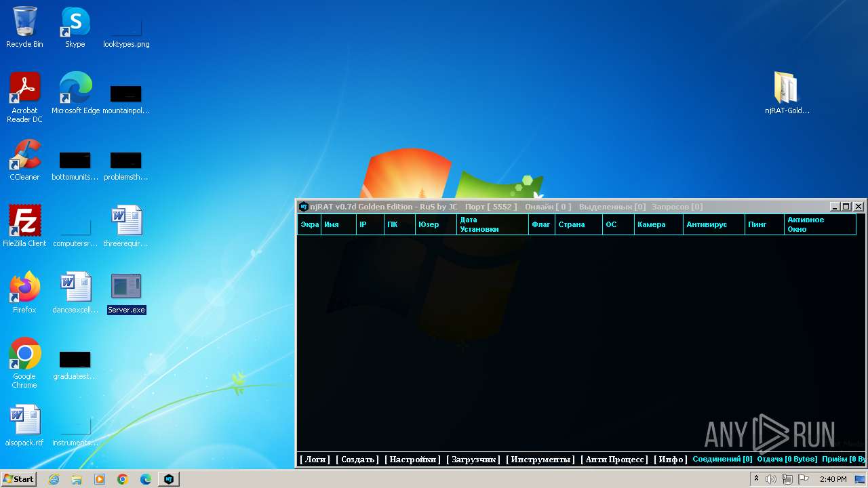This screenshot has width=868, height=488.
Task: Sort by the Флаг column header
Action: (x=542, y=224)
